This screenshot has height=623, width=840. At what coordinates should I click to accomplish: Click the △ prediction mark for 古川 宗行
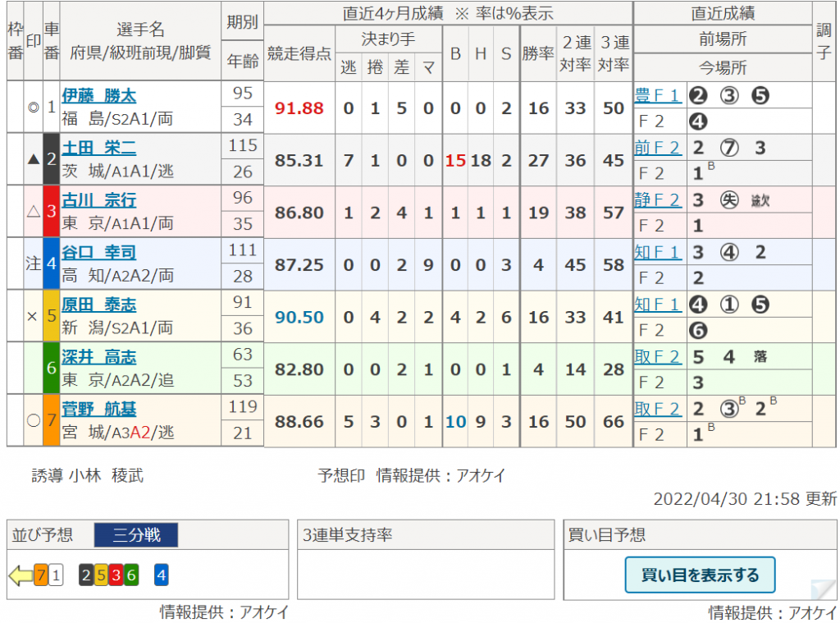click(33, 212)
